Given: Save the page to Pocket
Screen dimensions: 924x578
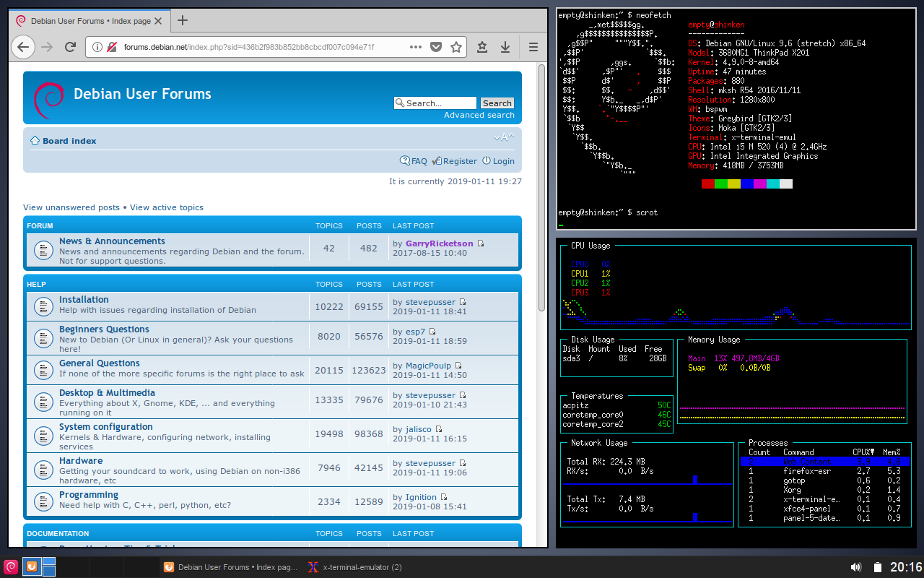Looking at the screenshot, I should coord(436,47).
